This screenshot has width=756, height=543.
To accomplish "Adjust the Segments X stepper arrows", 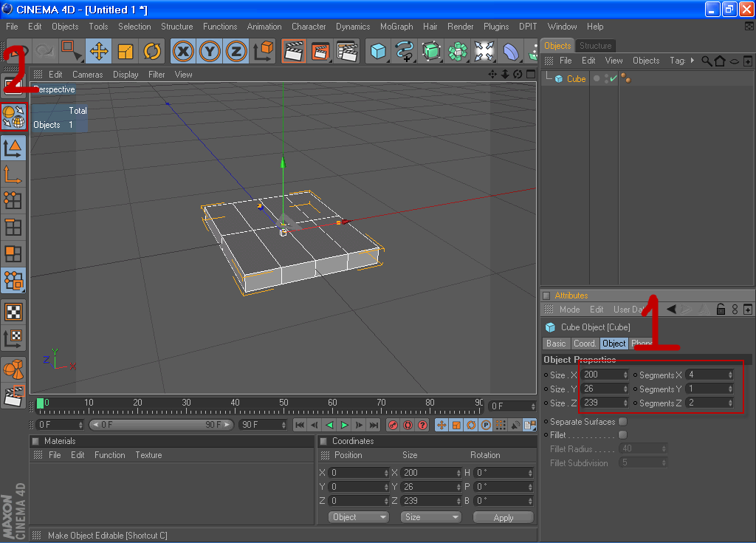I will pyautogui.click(x=730, y=375).
